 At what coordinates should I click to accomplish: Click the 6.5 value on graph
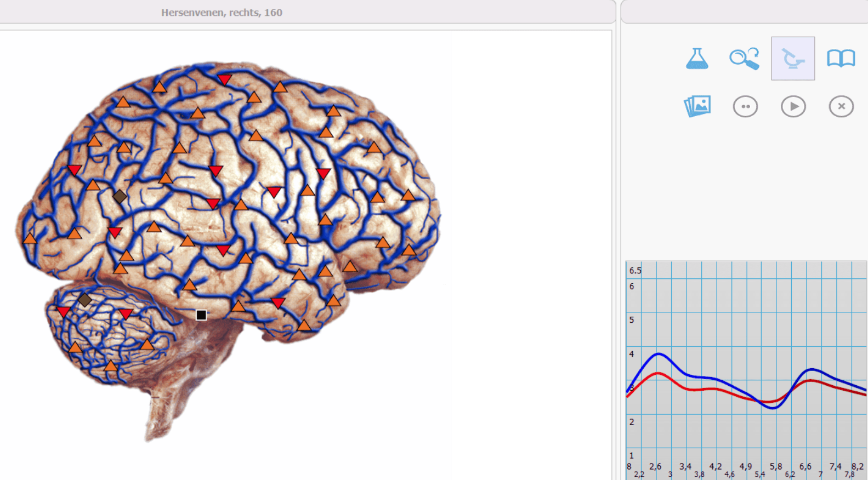click(635, 271)
